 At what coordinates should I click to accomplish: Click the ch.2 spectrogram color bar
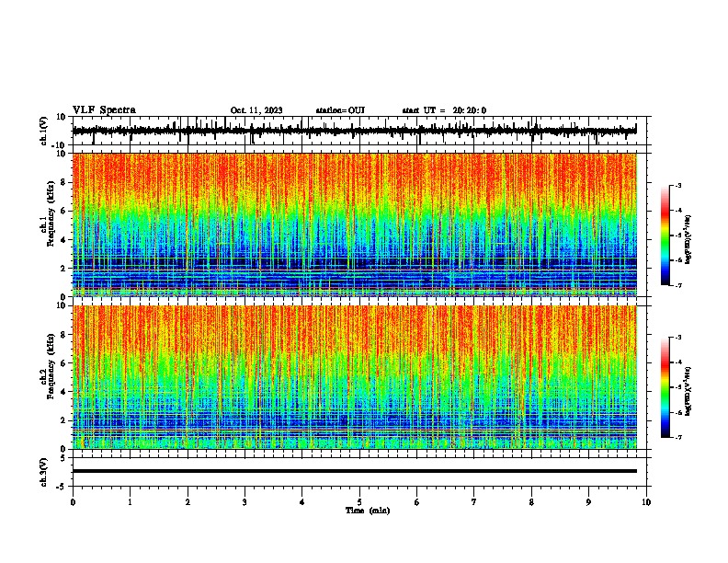(x=665, y=387)
